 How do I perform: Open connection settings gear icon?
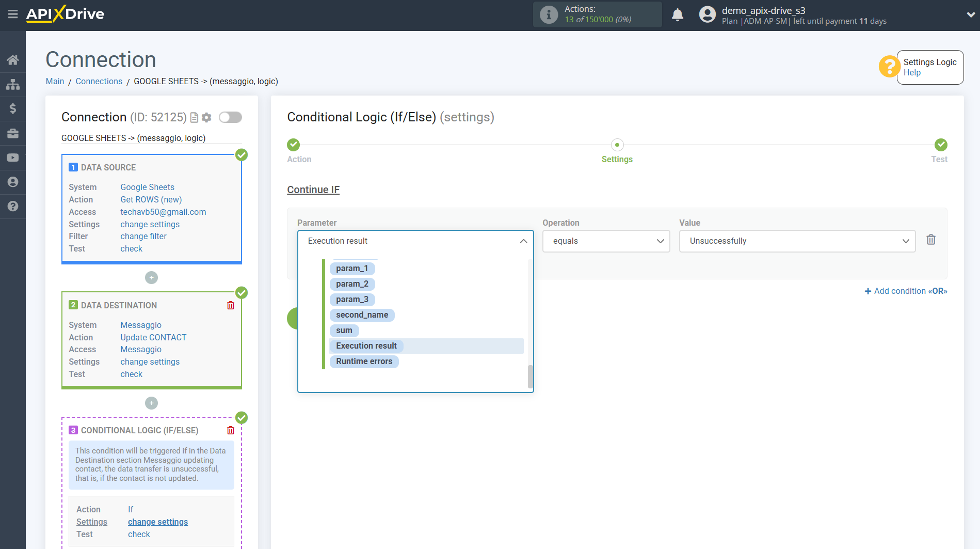[206, 118]
